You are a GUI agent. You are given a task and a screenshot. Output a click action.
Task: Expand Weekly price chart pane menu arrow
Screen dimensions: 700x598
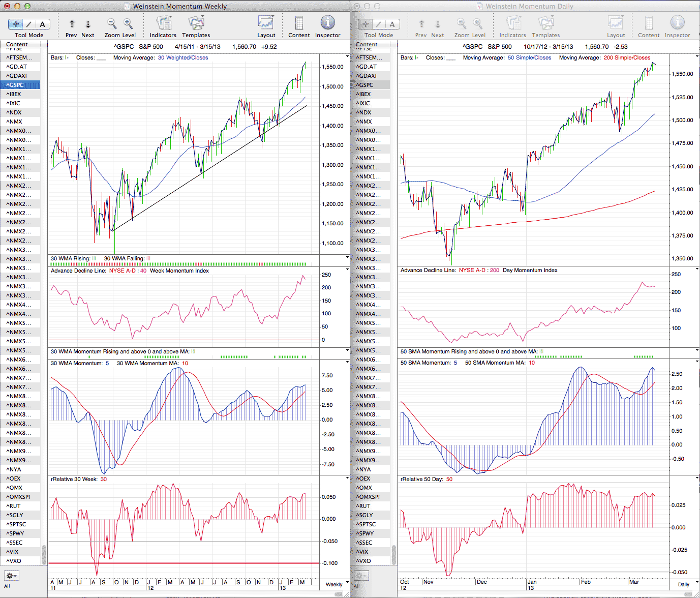347,56
